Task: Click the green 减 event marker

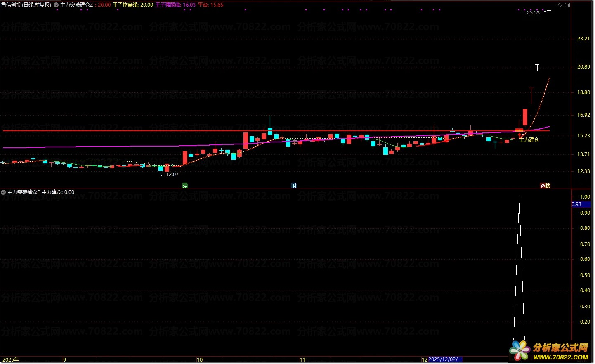Action: (x=185, y=186)
